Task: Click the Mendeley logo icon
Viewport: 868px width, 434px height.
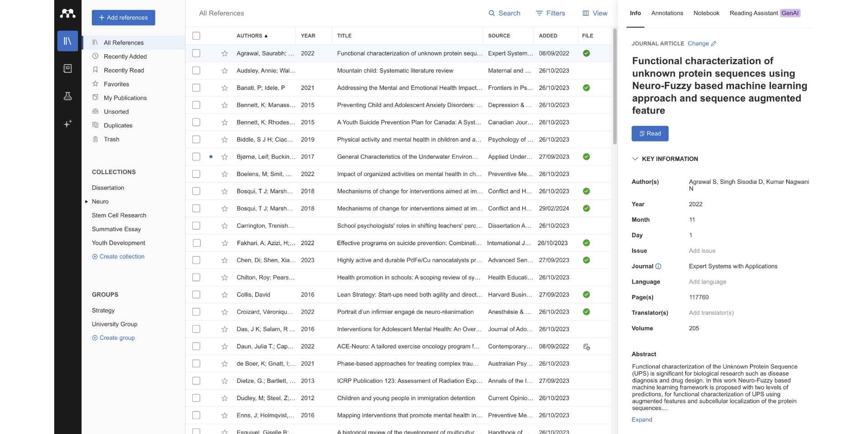Action: coord(67,14)
